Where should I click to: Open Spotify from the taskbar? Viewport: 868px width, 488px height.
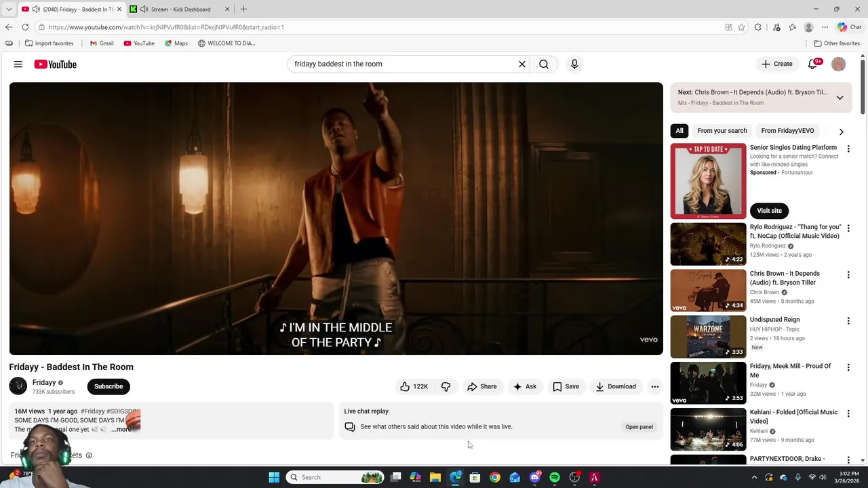pos(555,477)
